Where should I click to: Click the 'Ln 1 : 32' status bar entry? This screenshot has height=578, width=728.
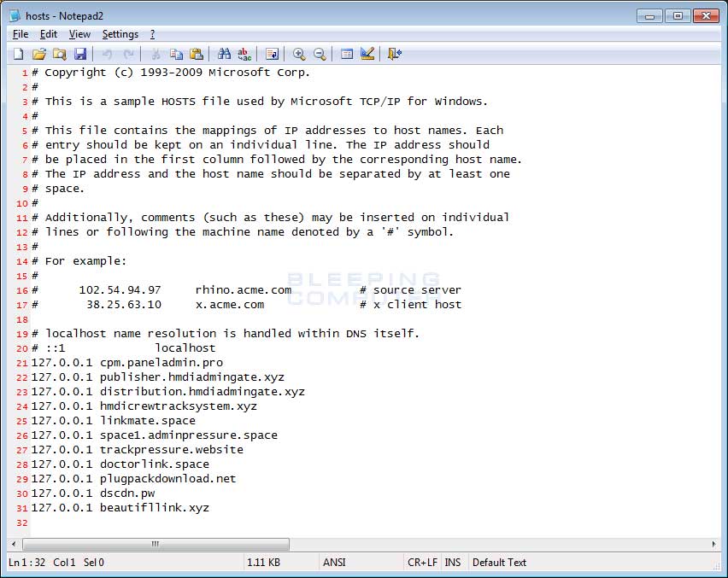tap(27, 563)
